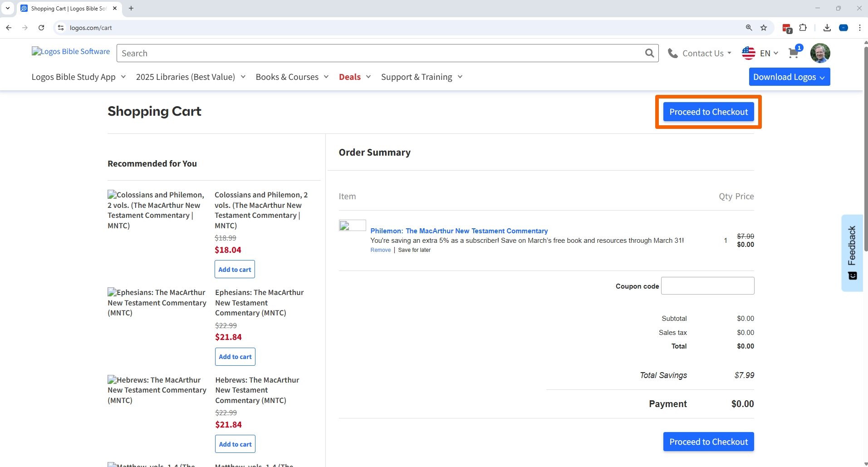Screen dimensions: 868x467
Task: Close the Shopping Cart browser tab
Action: (x=115, y=8)
